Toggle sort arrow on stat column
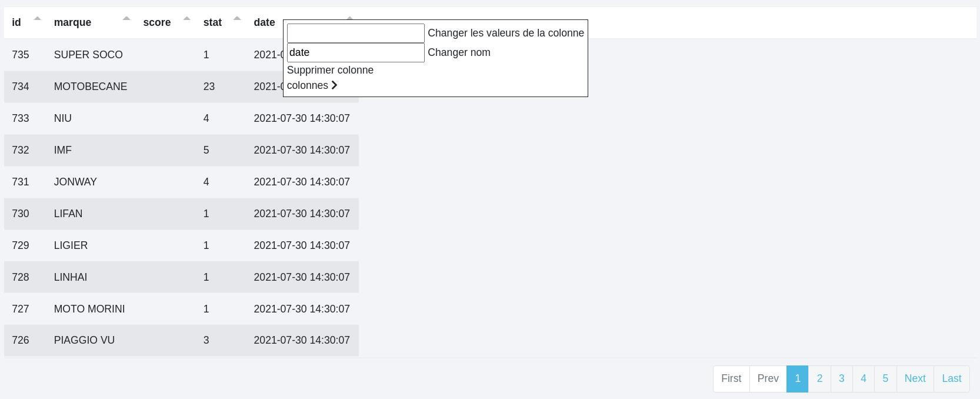Image resolution: width=980 pixels, height=399 pixels. [238, 19]
